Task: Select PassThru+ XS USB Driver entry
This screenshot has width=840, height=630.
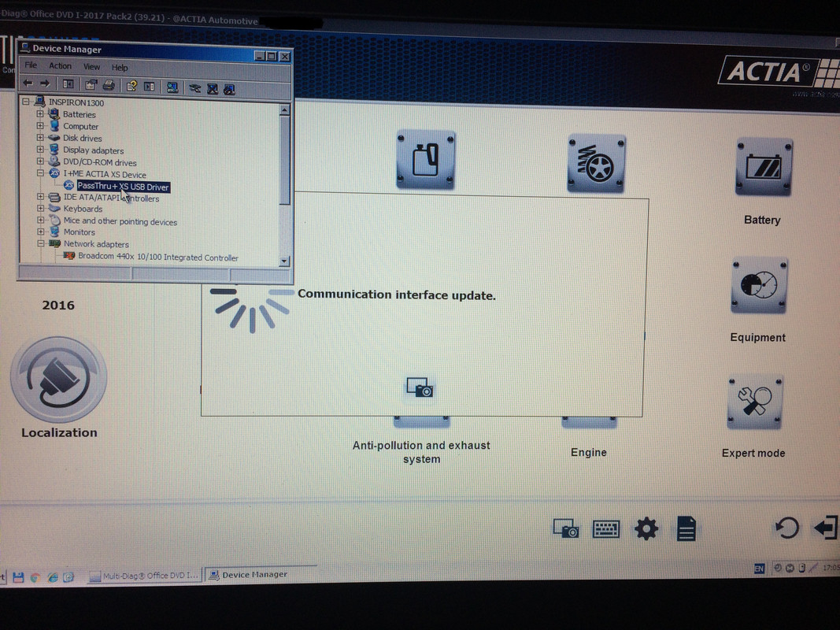Action: point(124,187)
